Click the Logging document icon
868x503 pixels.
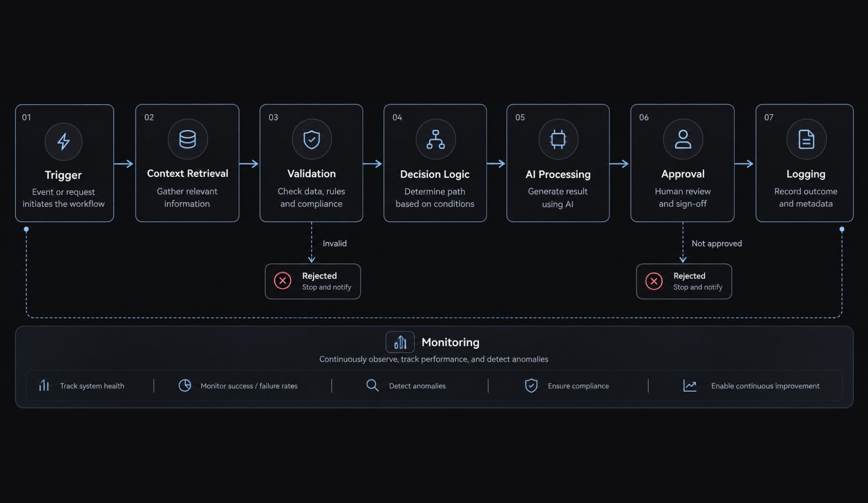coord(806,139)
